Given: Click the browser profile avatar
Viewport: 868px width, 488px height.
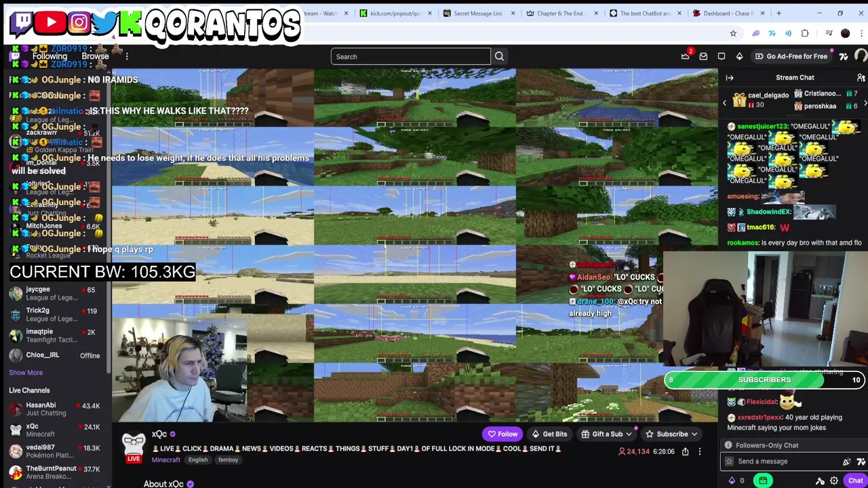Looking at the screenshot, I should coord(845,33).
